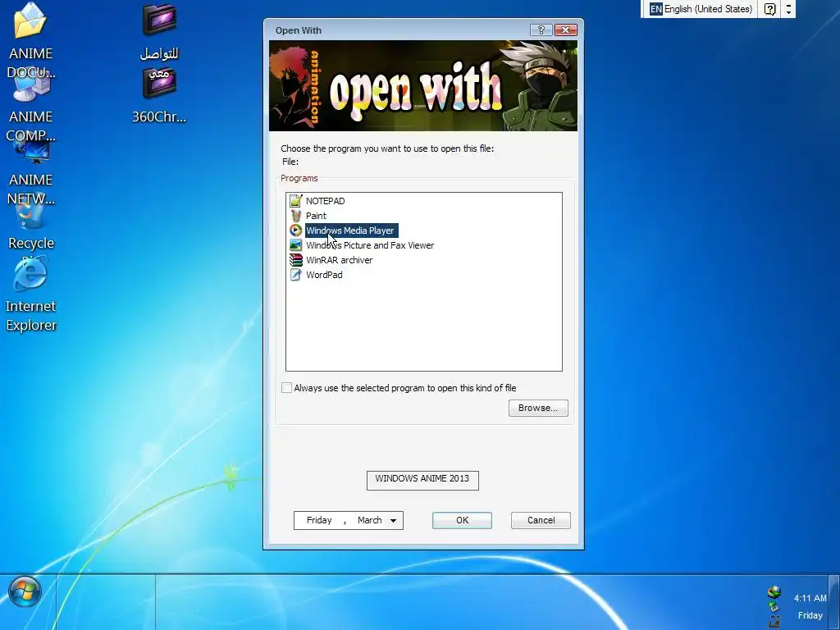Confirm with the OK button

pyautogui.click(x=463, y=520)
